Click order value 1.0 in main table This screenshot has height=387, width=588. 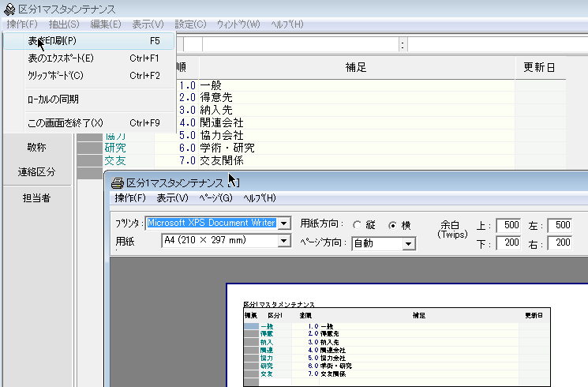[x=186, y=85]
